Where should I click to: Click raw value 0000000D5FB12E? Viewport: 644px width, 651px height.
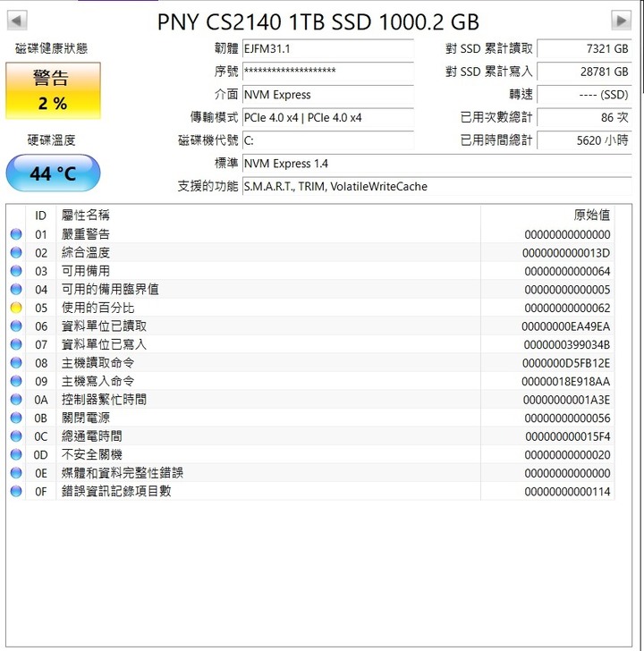pos(566,363)
